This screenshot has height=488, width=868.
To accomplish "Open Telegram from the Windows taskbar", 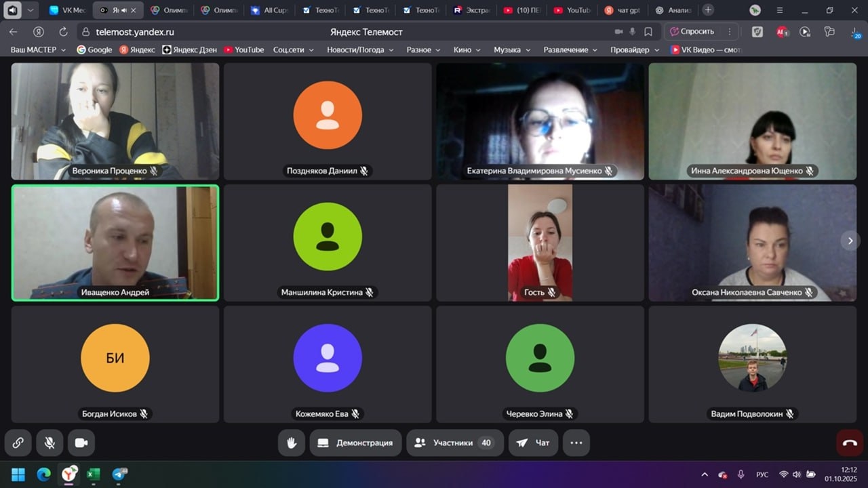I will 119,474.
